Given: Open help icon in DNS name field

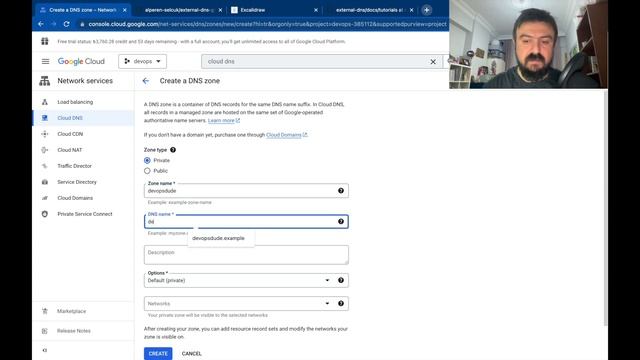Looking at the screenshot, I should (341, 221).
